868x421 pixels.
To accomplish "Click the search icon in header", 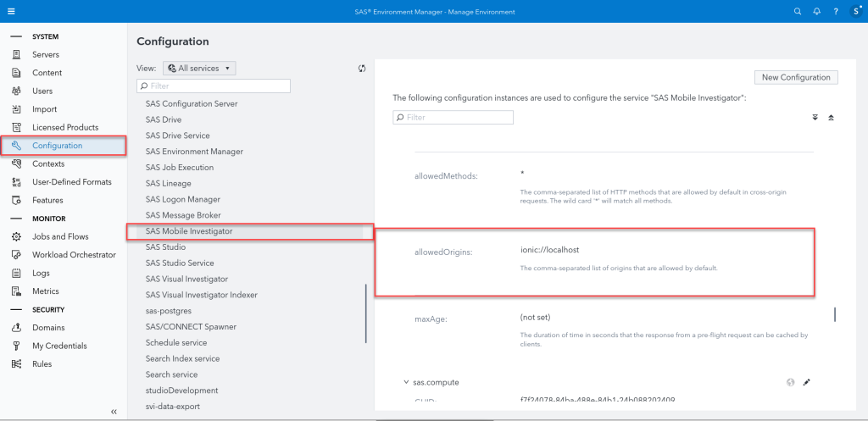I will [x=797, y=12].
